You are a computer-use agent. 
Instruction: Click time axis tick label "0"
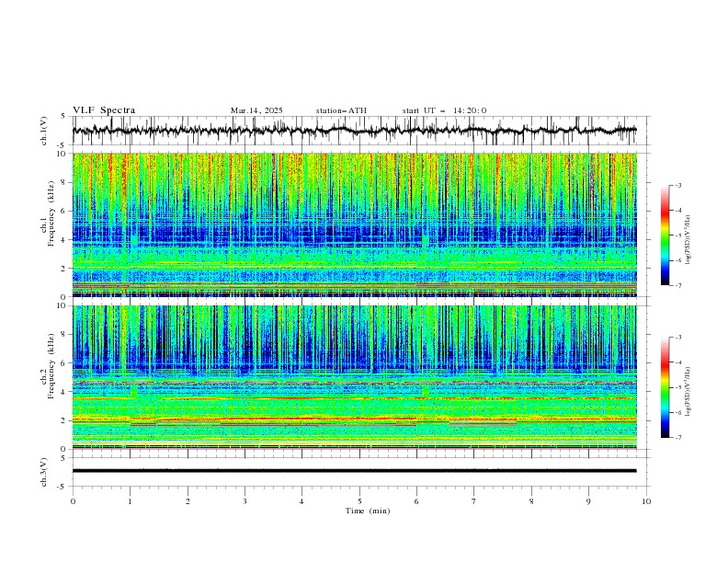(73, 501)
